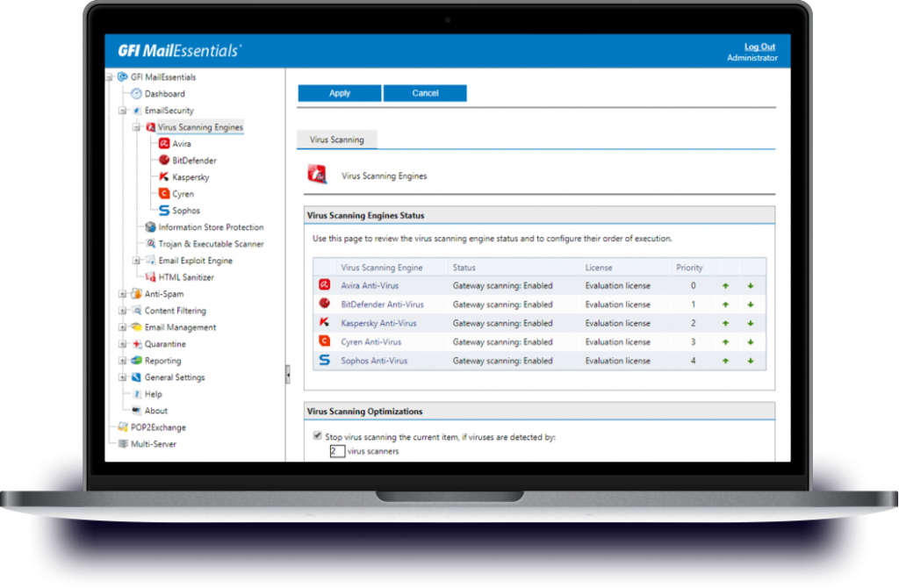Viewport: 899px width, 588px height.
Task: Select the Avira engine icon in sidebar
Action: [x=163, y=143]
